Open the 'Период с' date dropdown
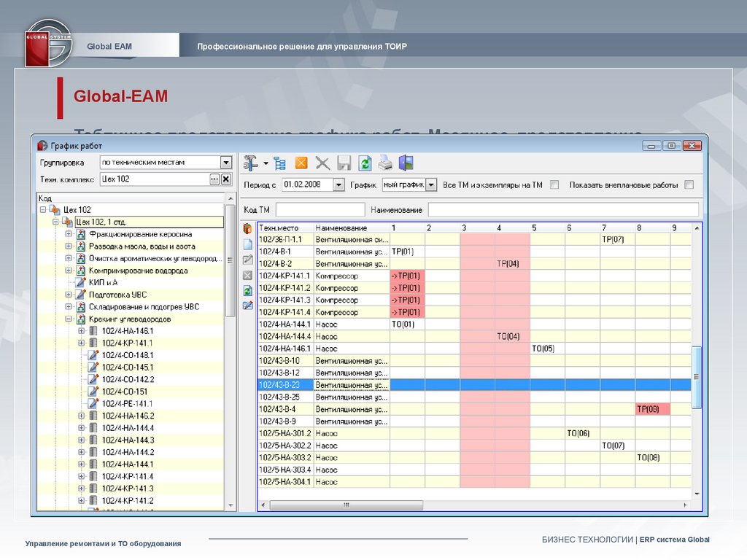The height and width of the screenshot is (560, 747). [338, 185]
